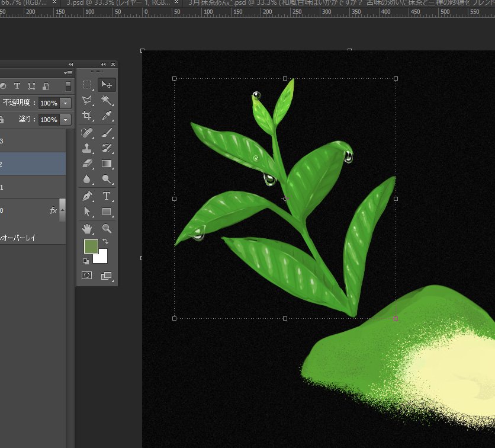
Task: Select the Brush tool
Action: click(107, 133)
